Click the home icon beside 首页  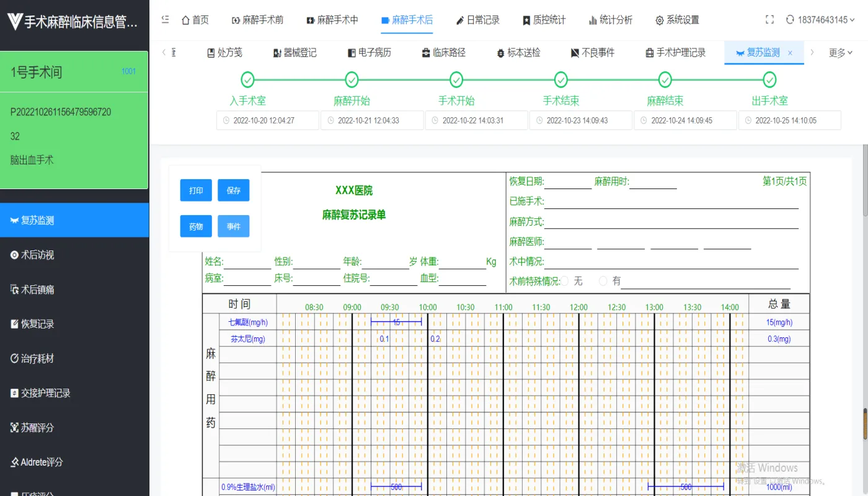coord(185,20)
